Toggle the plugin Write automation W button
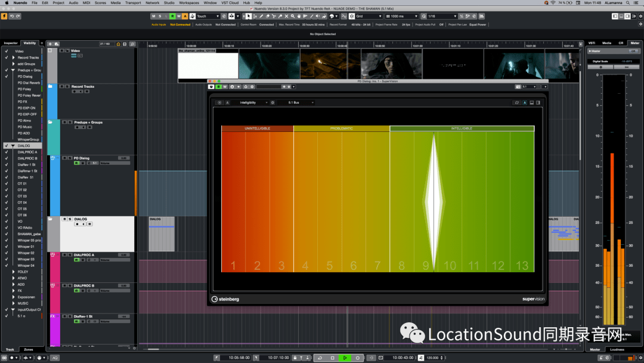Viewport: 644px width, 363px height. pos(225,87)
